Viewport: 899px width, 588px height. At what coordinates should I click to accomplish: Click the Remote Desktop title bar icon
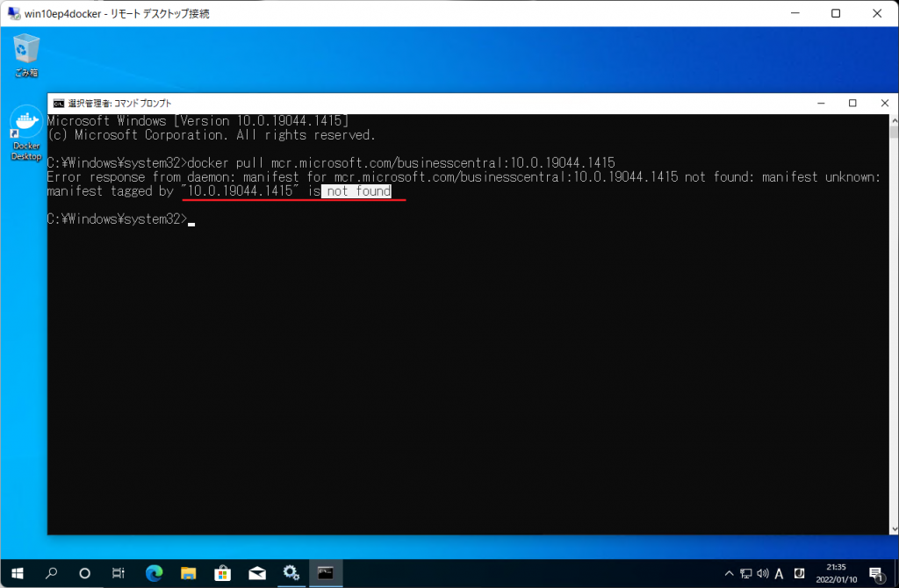click(13, 13)
